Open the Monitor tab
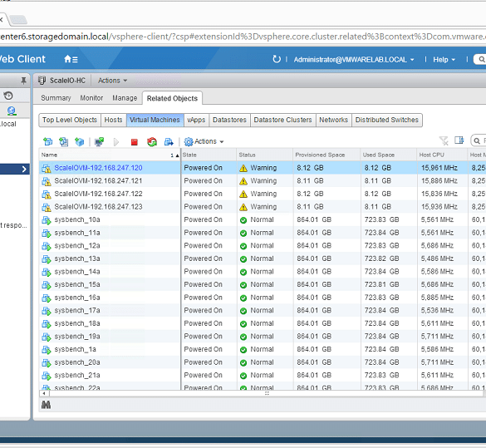486x448 pixels. (x=91, y=98)
